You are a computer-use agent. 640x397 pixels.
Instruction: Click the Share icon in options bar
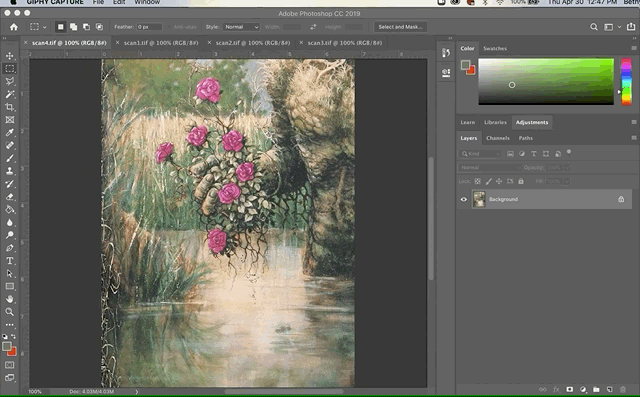pyautogui.click(x=631, y=27)
